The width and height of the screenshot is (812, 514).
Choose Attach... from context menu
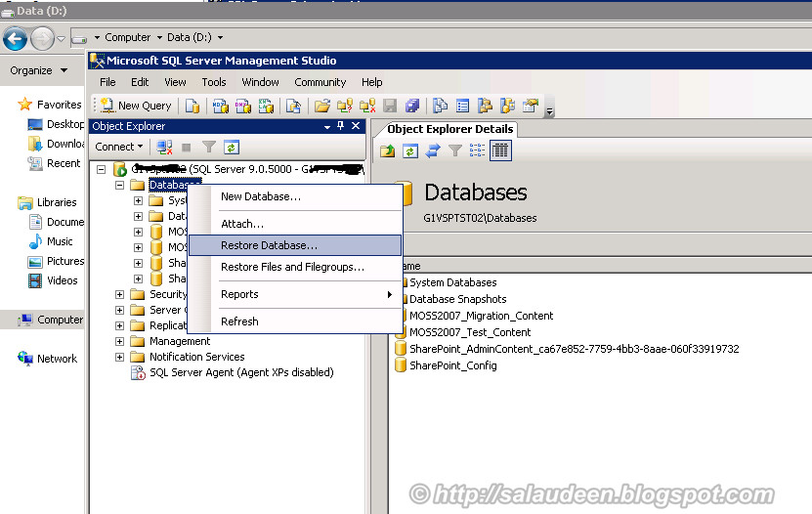click(296, 224)
